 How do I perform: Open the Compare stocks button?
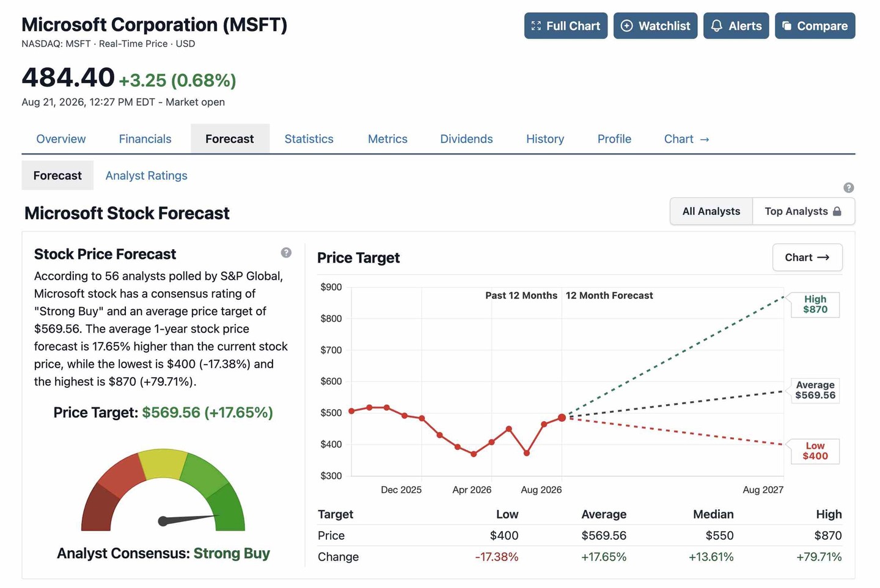click(815, 26)
